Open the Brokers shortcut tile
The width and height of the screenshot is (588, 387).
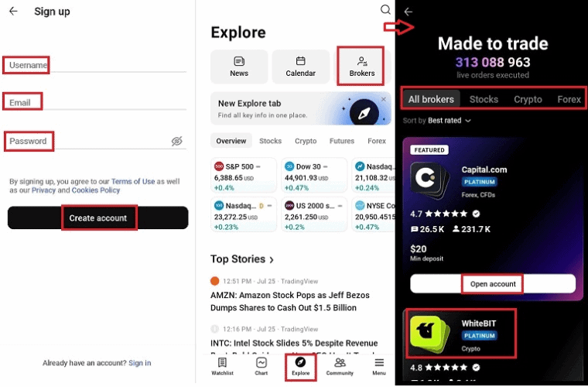361,67
